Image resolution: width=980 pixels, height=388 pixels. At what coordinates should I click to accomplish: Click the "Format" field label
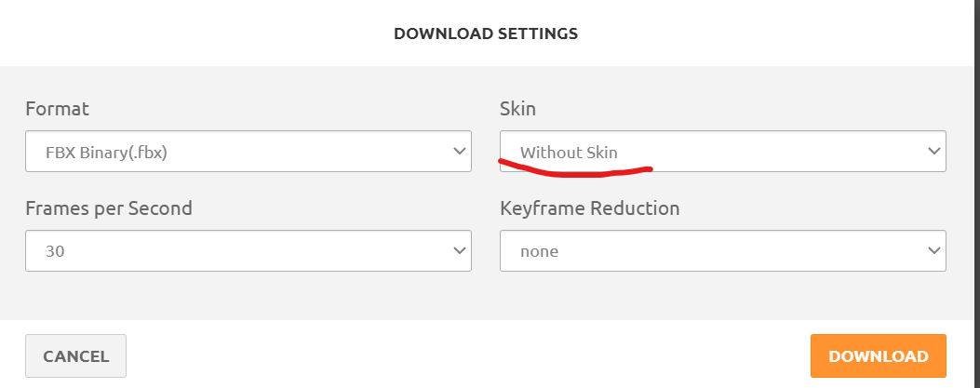click(58, 109)
